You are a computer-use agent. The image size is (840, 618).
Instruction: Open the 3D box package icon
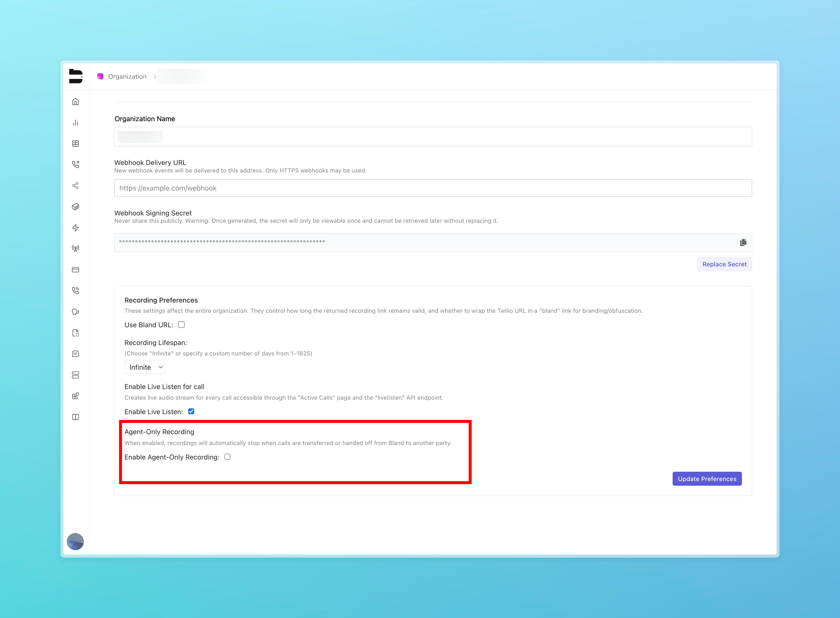[x=76, y=206]
